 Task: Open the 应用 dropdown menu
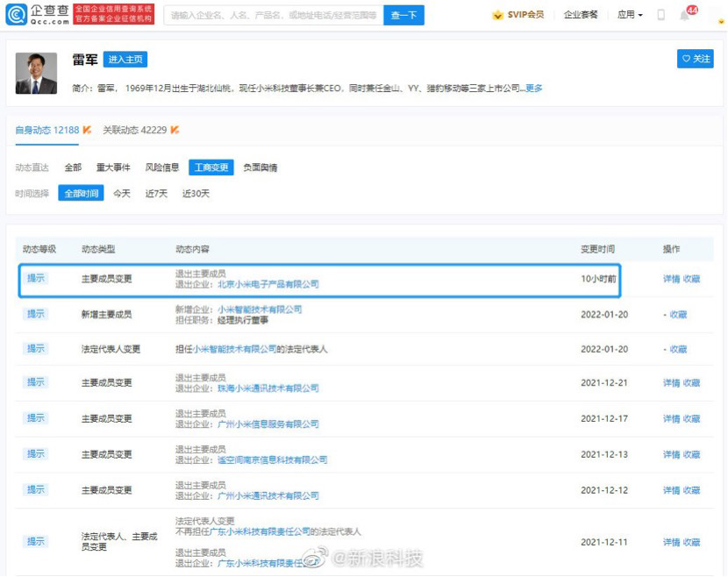[626, 14]
